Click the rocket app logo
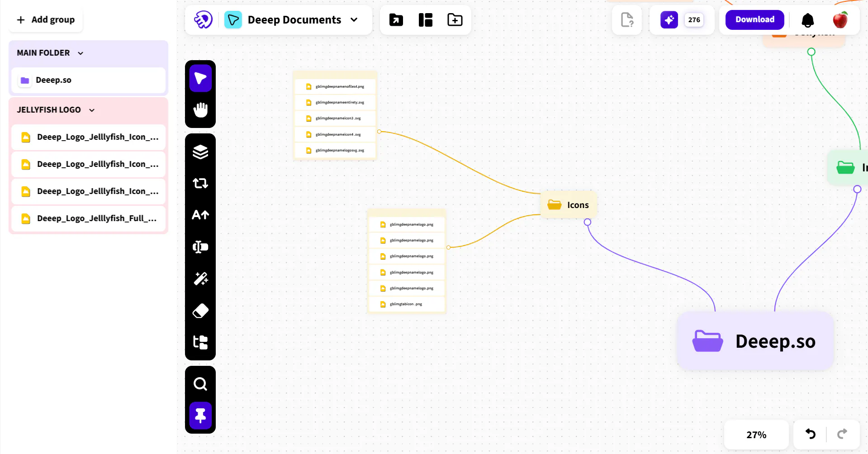This screenshot has width=868, height=454. coord(203,20)
